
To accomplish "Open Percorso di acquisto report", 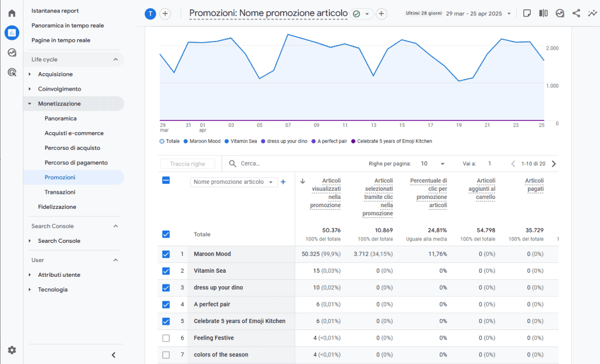I will point(72,148).
